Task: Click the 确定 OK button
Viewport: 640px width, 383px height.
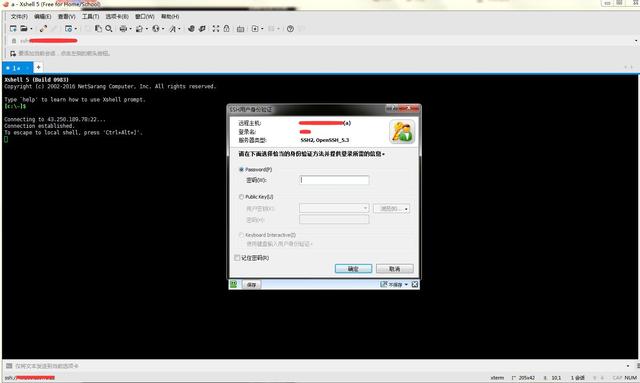Action: [353, 269]
